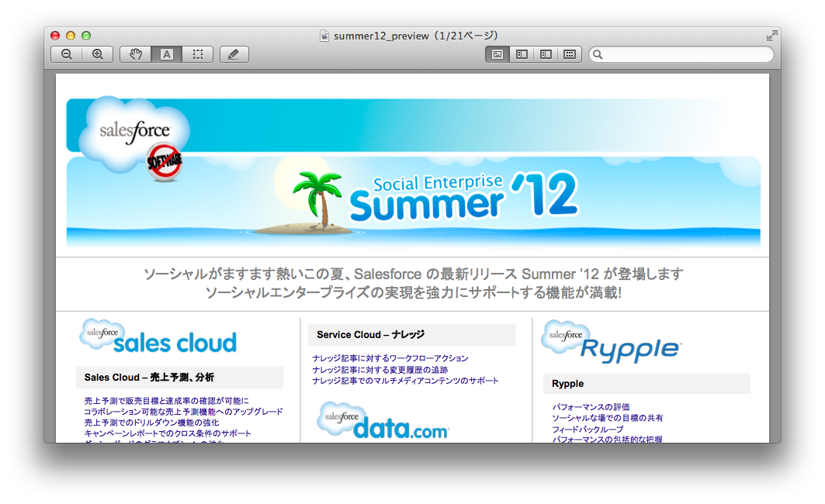Click inside the toolbar search field
The height and width of the screenshot is (504, 825).
[x=681, y=54]
